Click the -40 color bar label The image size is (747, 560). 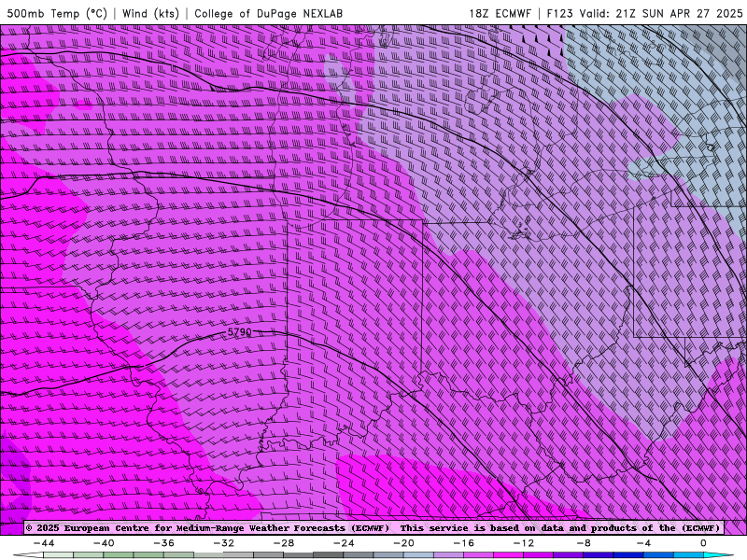[x=104, y=543]
